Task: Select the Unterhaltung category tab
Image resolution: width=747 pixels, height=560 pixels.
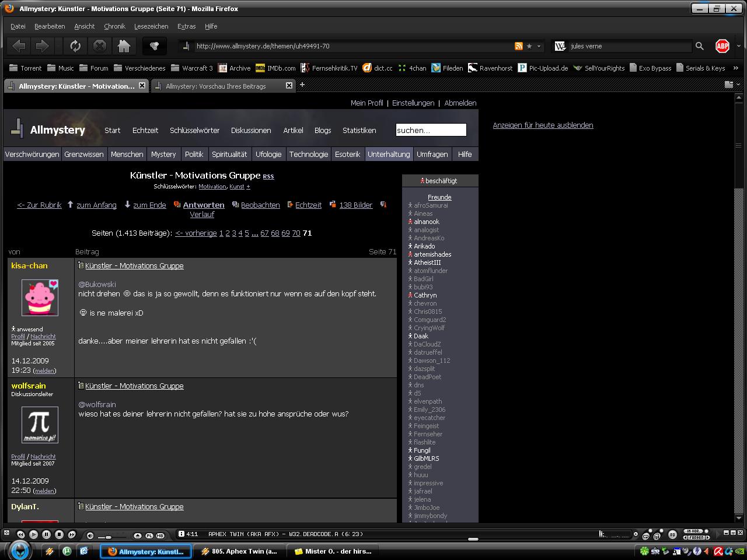Action: click(389, 154)
